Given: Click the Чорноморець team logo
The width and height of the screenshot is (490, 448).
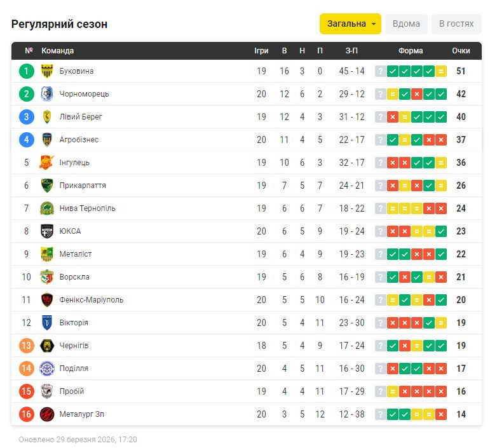Looking at the screenshot, I should pyautogui.click(x=47, y=94).
